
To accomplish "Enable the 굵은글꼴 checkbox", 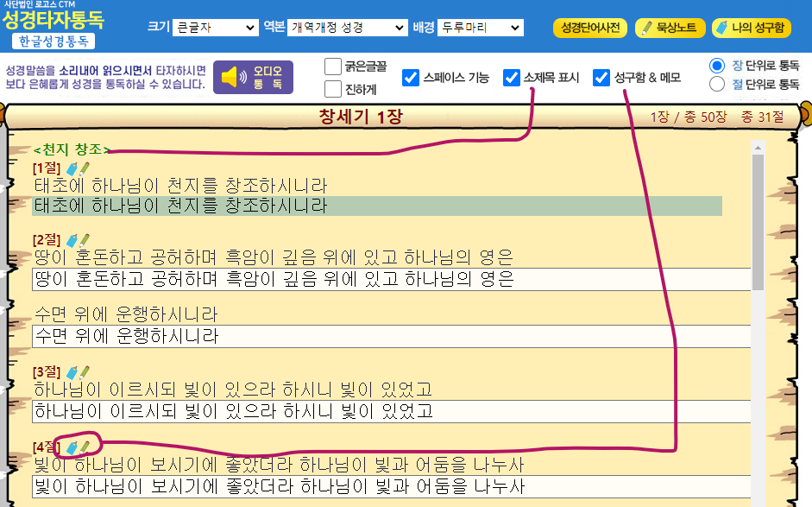I will [332, 67].
